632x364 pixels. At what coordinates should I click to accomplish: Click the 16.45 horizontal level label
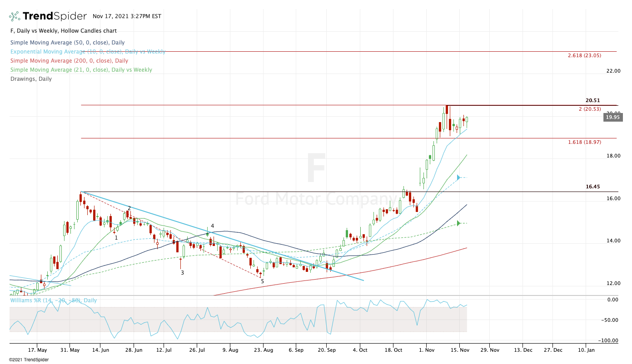[593, 187]
